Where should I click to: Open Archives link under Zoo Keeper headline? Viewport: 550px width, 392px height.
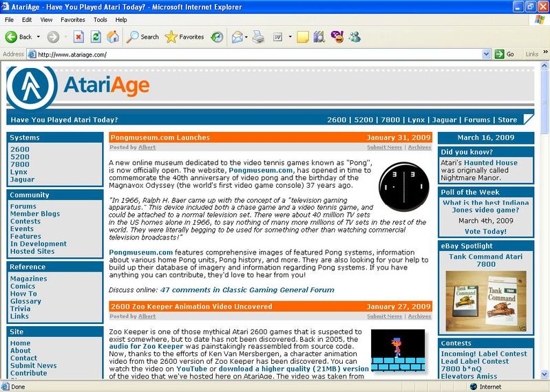point(419,316)
